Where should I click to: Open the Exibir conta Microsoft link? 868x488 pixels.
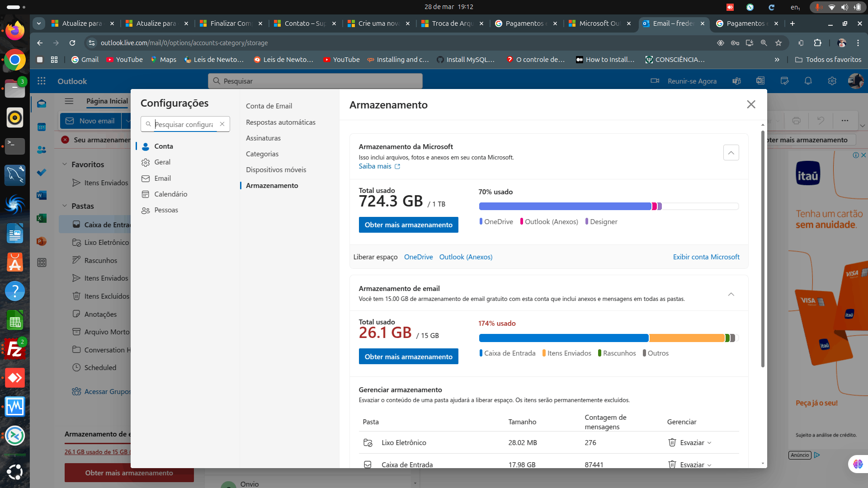[x=706, y=257]
